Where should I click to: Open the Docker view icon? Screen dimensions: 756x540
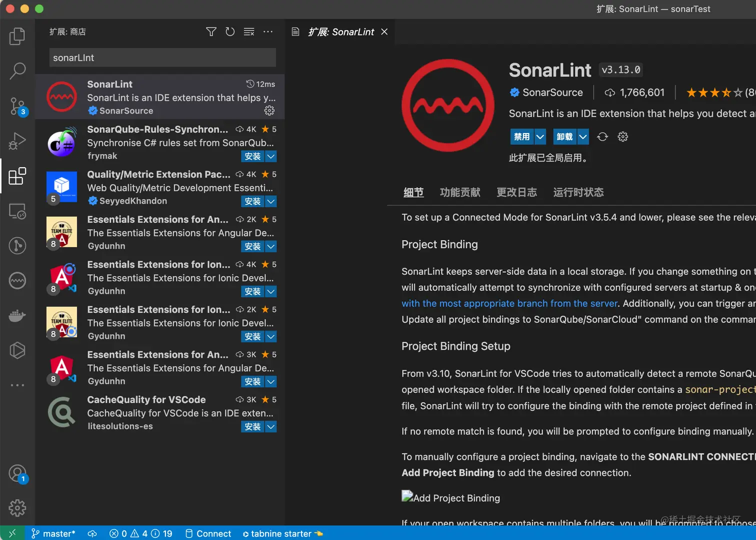tap(17, 315)
